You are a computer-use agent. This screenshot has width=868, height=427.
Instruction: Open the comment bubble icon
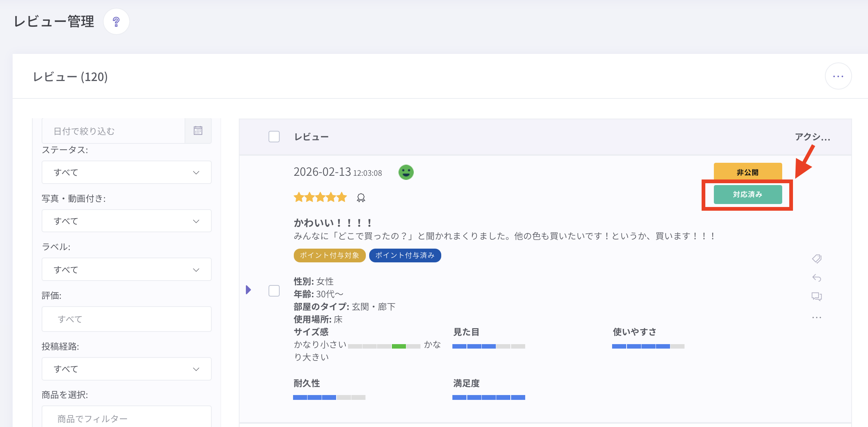[x=816, y=297]
